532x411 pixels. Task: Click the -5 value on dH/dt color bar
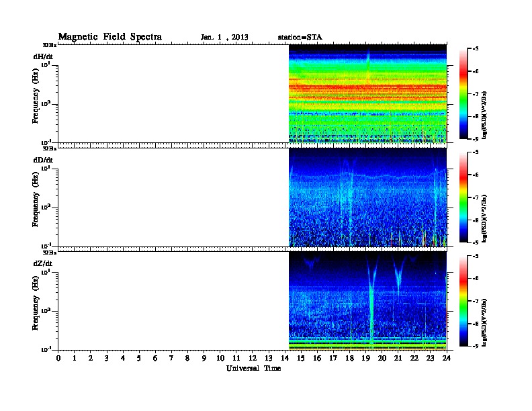476,48
